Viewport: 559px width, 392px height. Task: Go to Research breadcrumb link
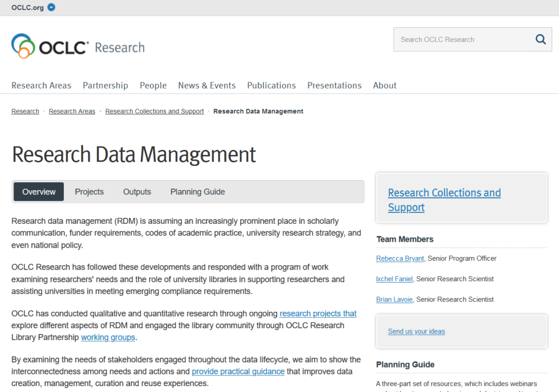(x=25, y=111)
